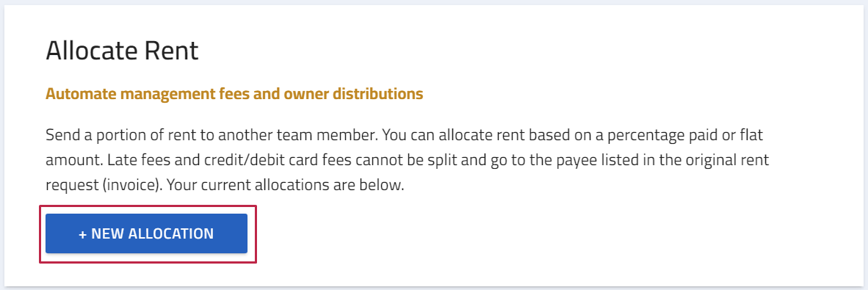This screenshot has height=290, width=868.
Task: Click the red outline around New Allocation
Action: (x=148, y=206)
